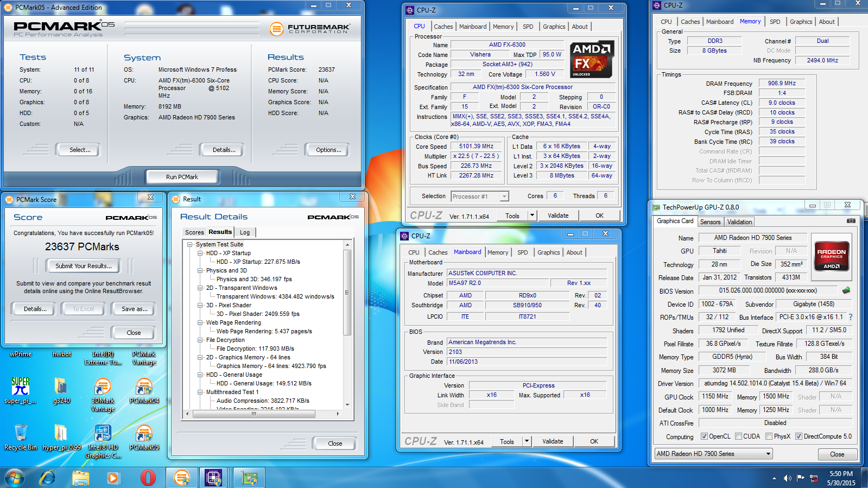
Task: Click the BIOS save chip icon in GPU-Z
Action: click(x=846, y=290)
